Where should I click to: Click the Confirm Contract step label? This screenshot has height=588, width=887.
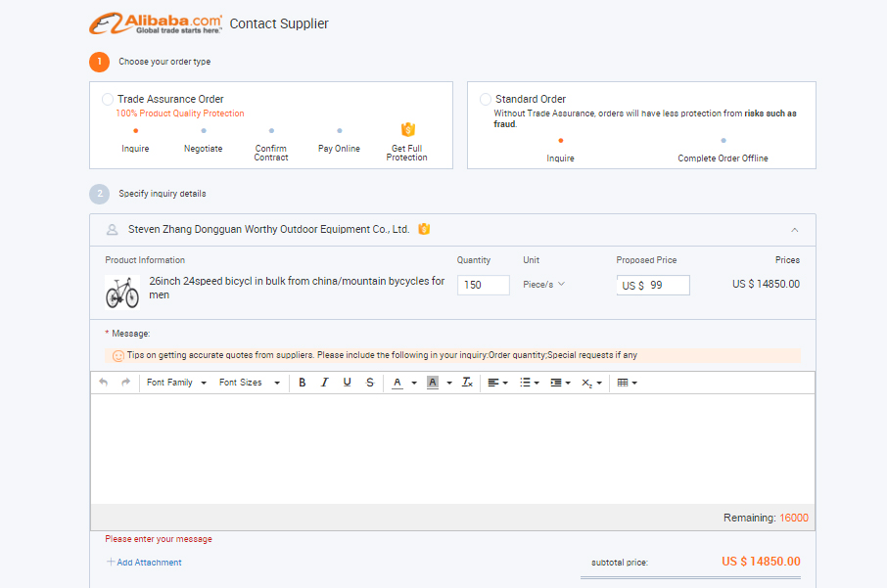[271, 153]
